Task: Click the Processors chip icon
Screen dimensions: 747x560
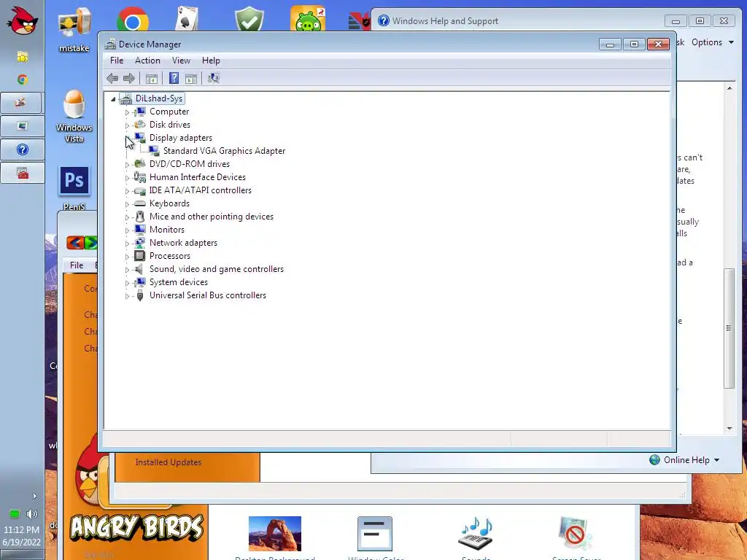Action: [x=139, y=256]
